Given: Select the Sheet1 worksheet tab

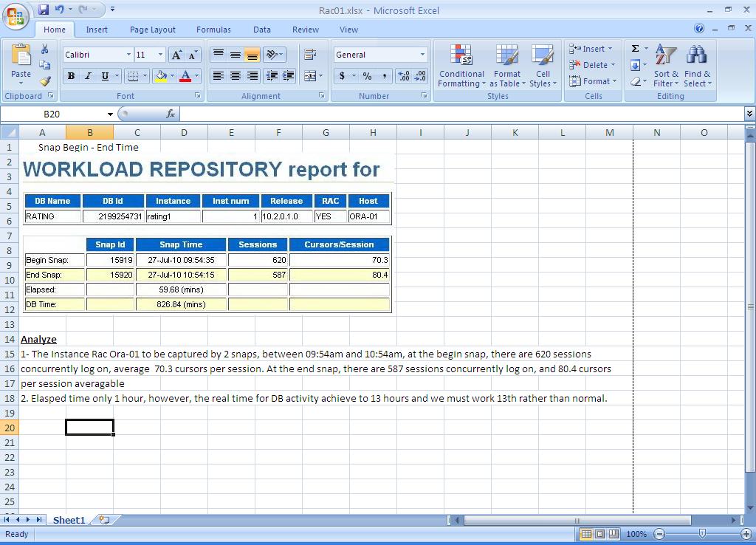Looking at the screenshot, I should [69, 520].
